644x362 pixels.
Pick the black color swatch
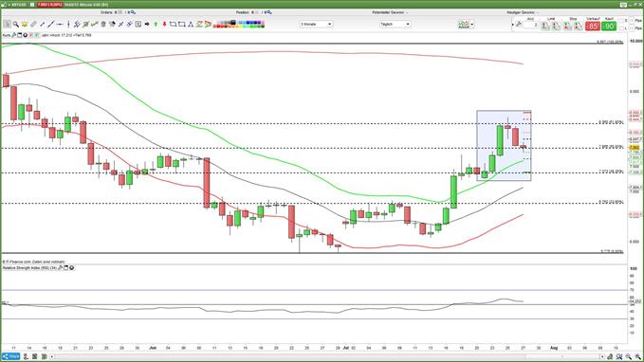233,22
